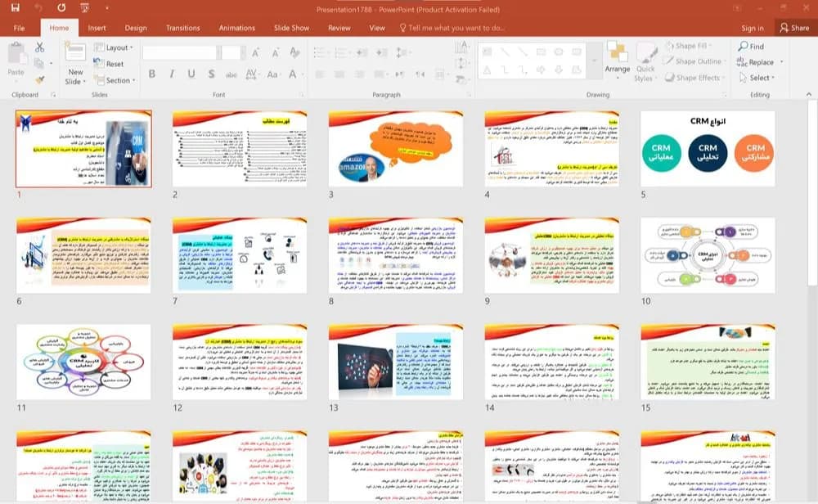818x504 pixels.
Task: Go to the View tab
Action: pos(376,28)
